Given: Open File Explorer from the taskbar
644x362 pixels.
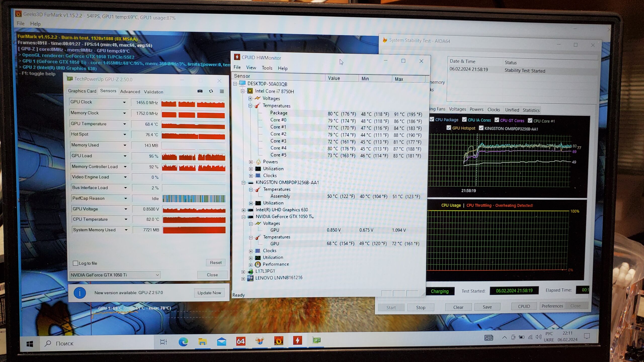Looking at the screenshot, I should click(202, 342).
